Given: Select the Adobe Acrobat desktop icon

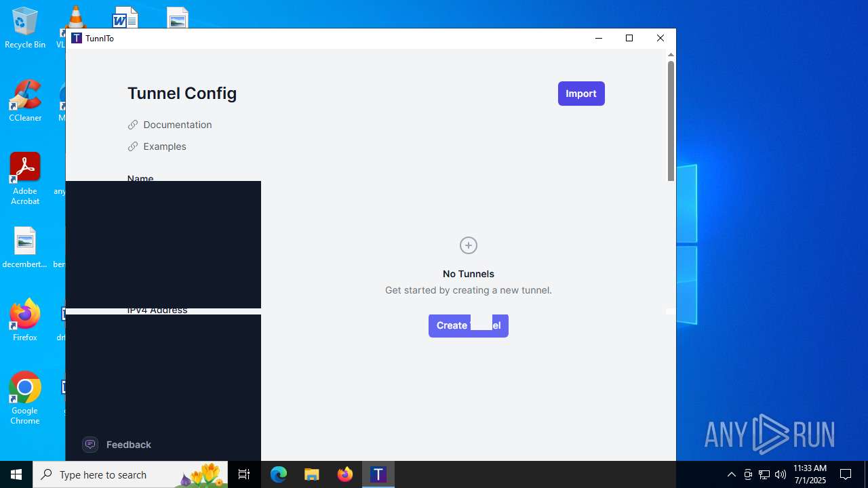Looking at the screenshot, I should coord(25,179).
